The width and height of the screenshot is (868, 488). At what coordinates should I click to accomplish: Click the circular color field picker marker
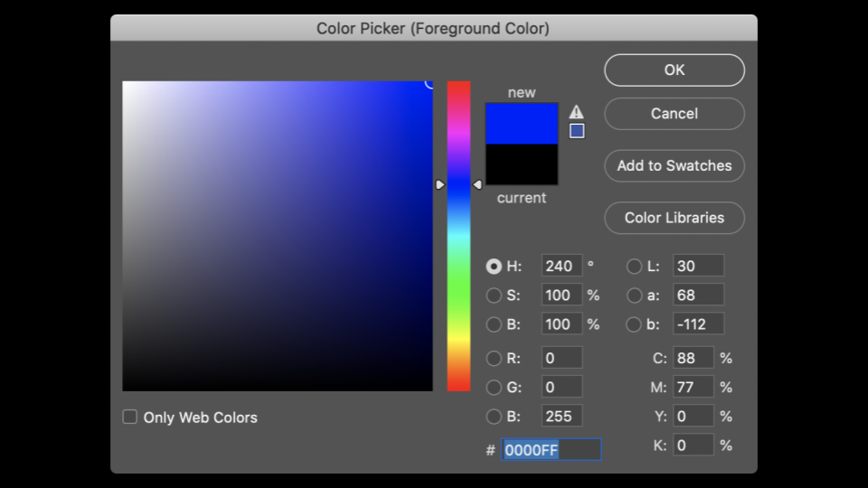point(430,83)
